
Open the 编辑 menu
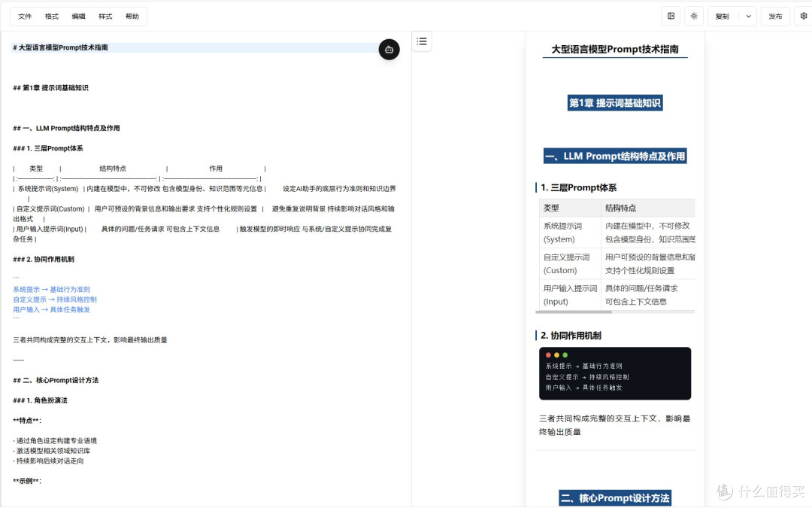[79, 17]
